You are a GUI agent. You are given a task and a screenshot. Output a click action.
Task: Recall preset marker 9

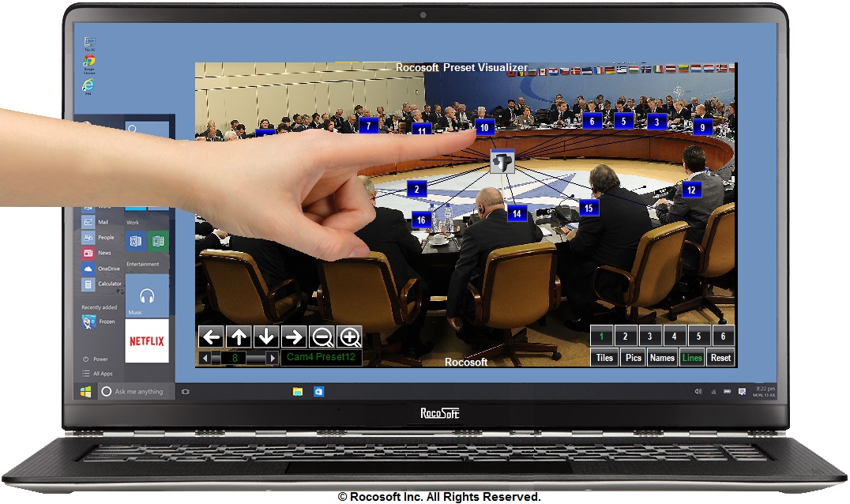pos(702,127)
